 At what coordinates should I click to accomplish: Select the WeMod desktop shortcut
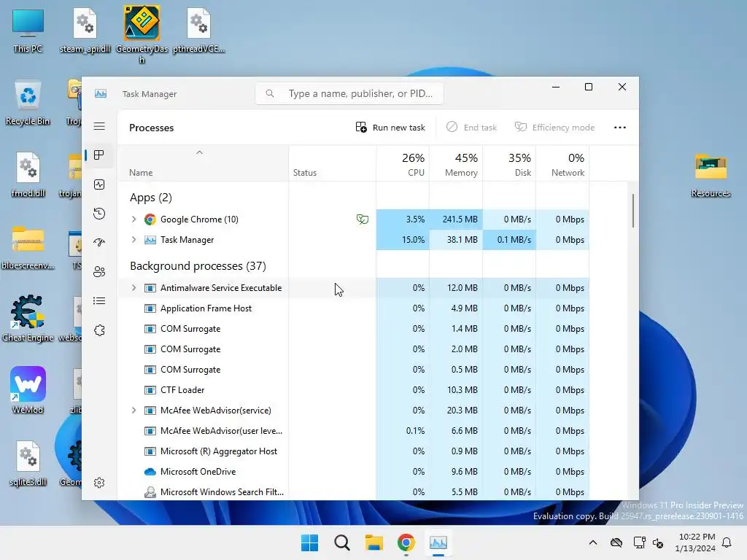pos(28,390)
